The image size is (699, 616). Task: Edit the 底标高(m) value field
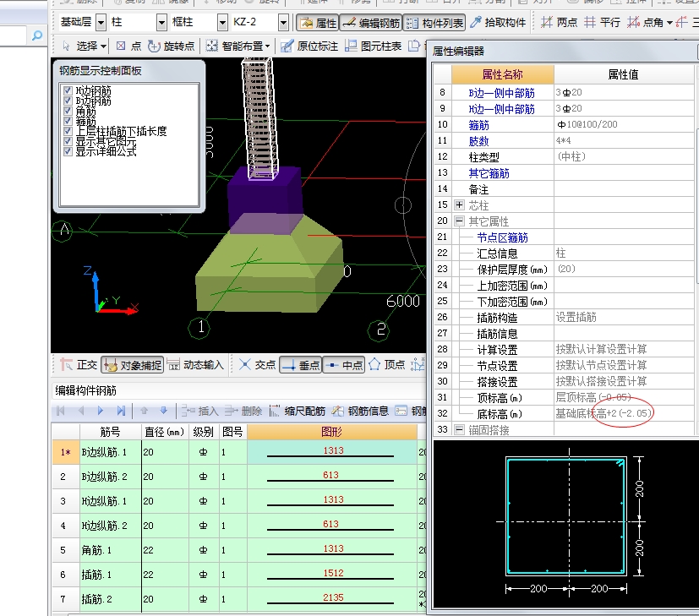pyautogui.click(x=624, y=414)
